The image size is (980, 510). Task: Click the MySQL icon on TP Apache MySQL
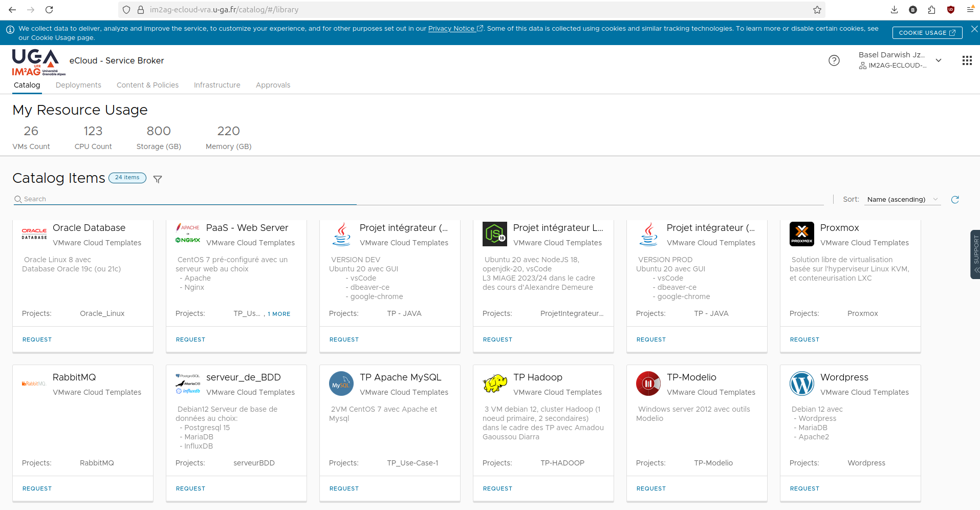point(341,383)
